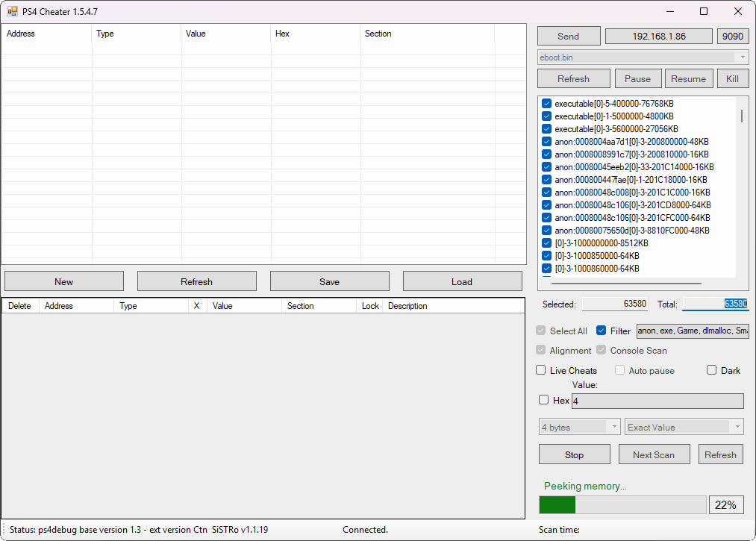Enable the Dark theme checkbox

(712, 370)
